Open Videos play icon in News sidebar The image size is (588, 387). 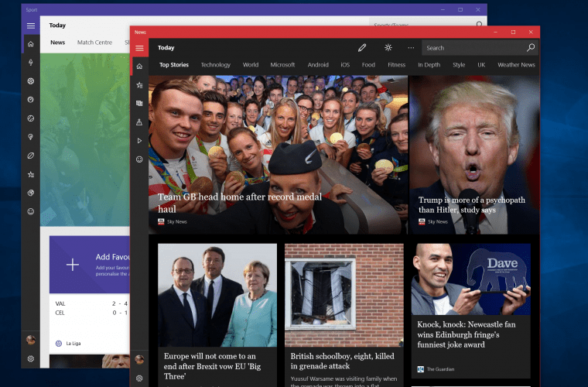click(x=139, y=141)
